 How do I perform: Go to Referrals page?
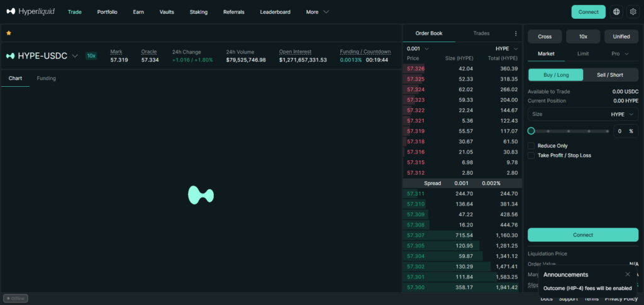[234, 12]
